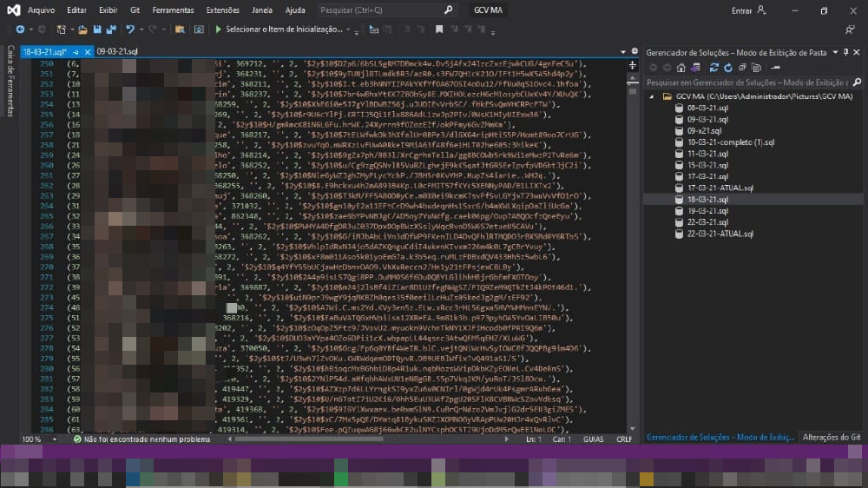Open the Arquivo menu
868x488 pixels.
(x=41, y=10)
